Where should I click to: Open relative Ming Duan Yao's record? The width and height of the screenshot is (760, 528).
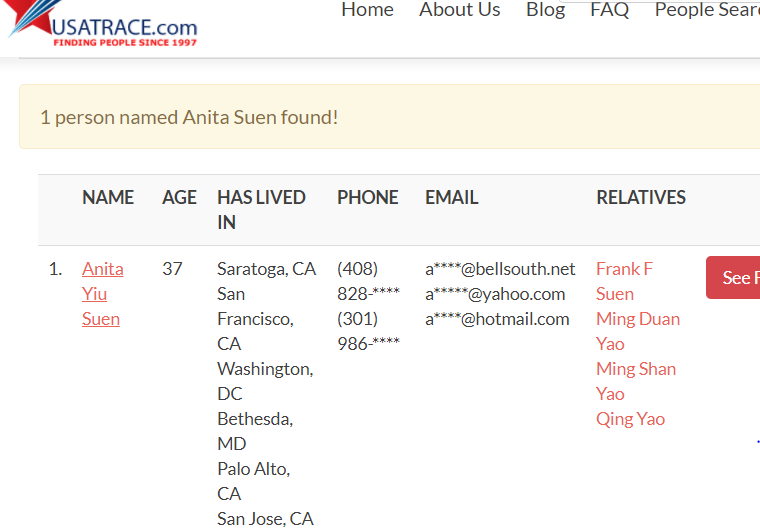(637, 331)
